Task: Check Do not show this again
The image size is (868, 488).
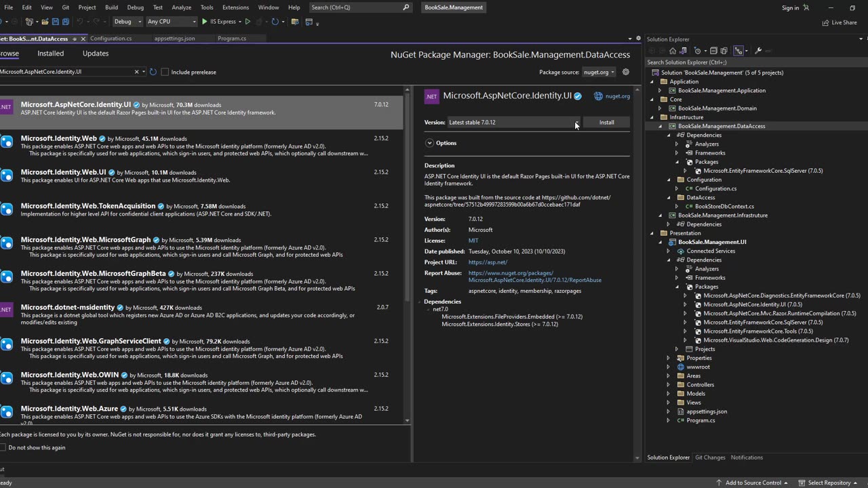Action: [x=3, y=447]
